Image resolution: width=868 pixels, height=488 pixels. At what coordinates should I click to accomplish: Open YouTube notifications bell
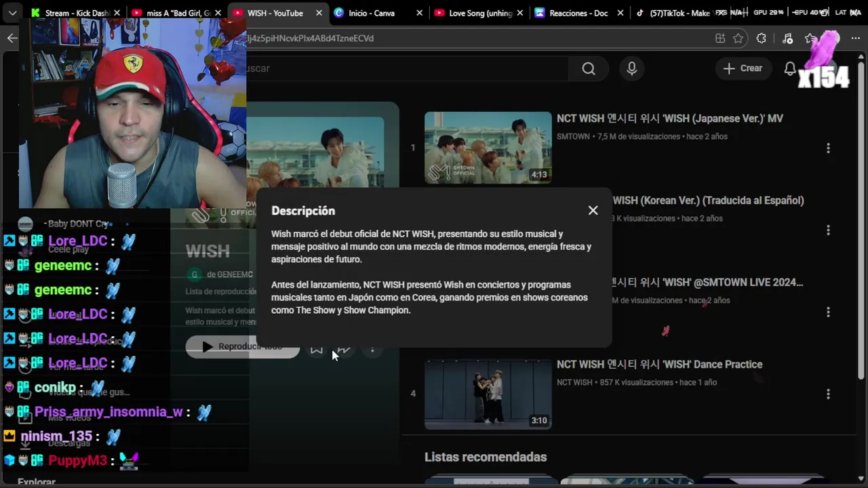(790, 68)
